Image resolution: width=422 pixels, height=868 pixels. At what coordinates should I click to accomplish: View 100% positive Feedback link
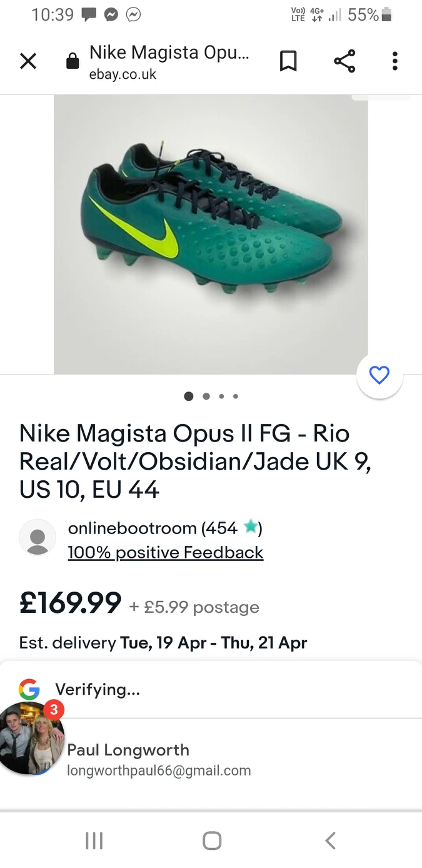tap(166, 553)
